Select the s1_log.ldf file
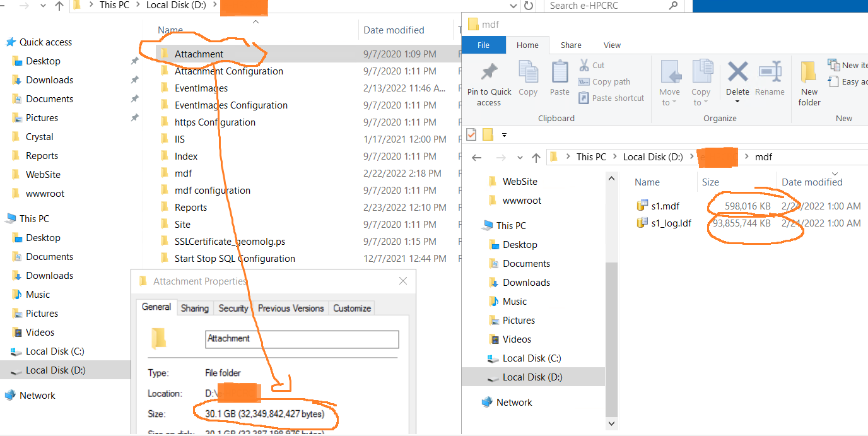Image resolution: width=868 pixels, height=436 pixels. 671,223
